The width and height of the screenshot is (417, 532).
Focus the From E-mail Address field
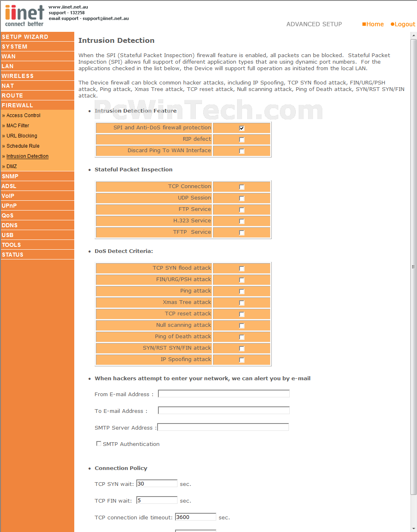(x=224, y=394)
